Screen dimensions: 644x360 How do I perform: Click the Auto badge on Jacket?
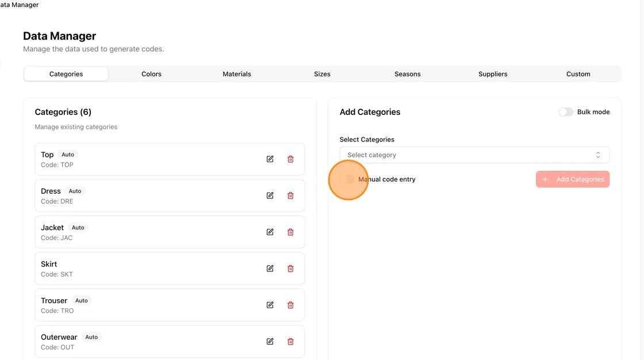(78, 228)
